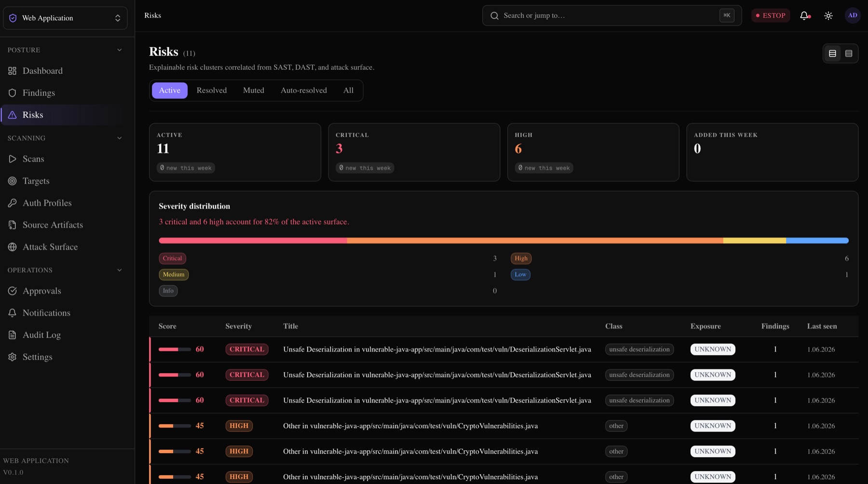
Task: Open the High 6 stat card
Action: coord(593,152)
